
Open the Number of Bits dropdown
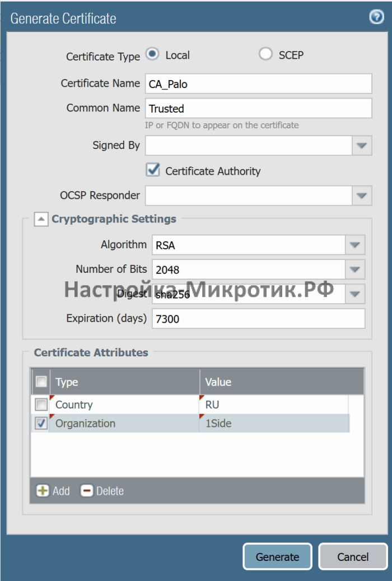click(x=355, y=269)
